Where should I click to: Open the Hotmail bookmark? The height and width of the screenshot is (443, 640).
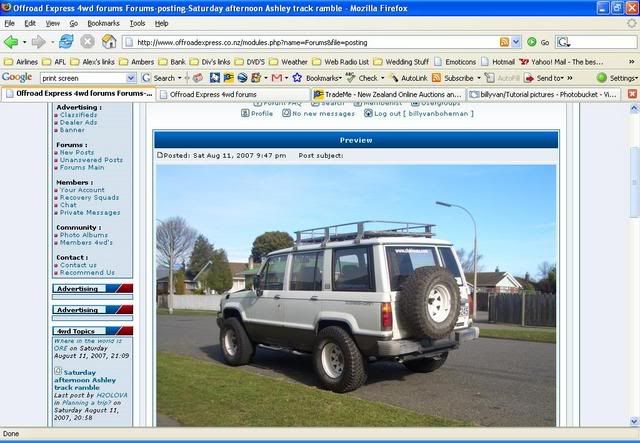pyautogui.click(x=498, y=62)
